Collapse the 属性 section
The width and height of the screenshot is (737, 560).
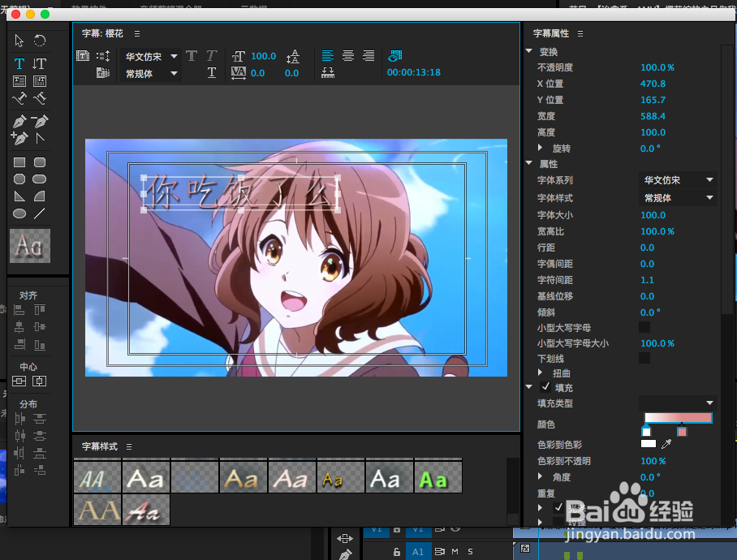click(x=529, y=163)
